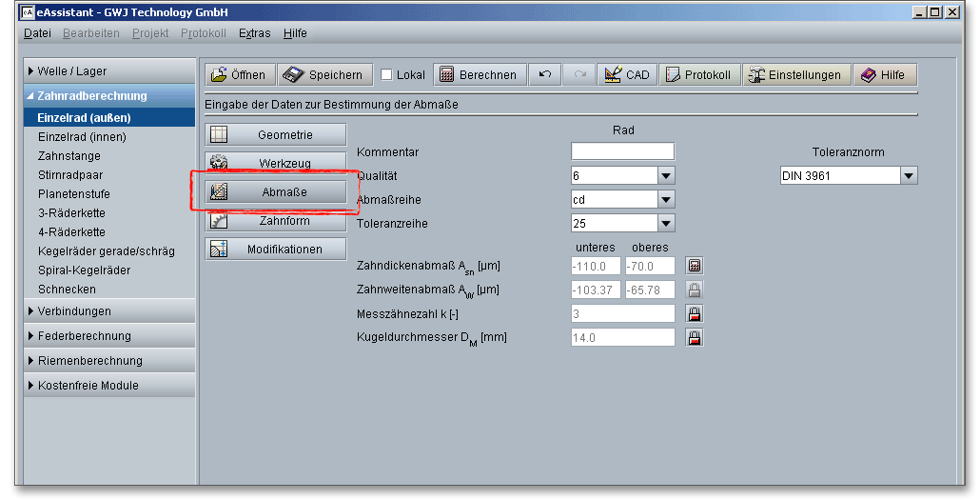980x500 pixels.
Task: Open the Extras menu
Action: coord(254,33)
